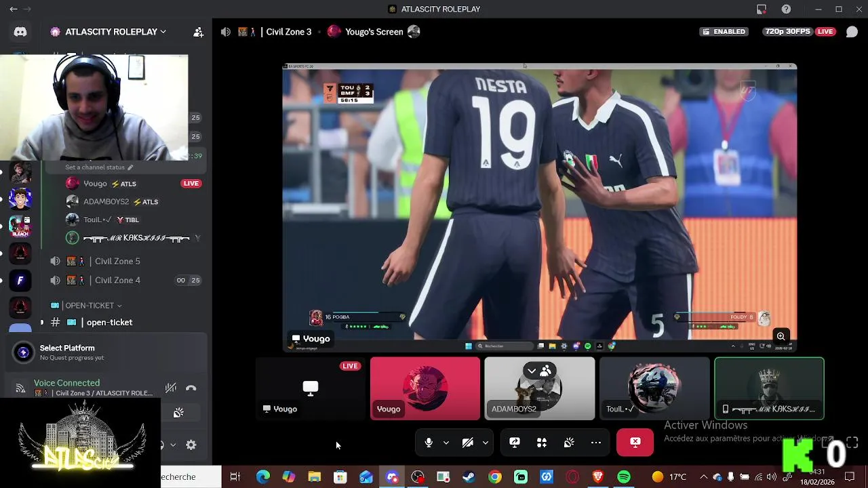Open camera options dropdown arrow
This screenshot has height=488, width=868.
tap(486, 443)
